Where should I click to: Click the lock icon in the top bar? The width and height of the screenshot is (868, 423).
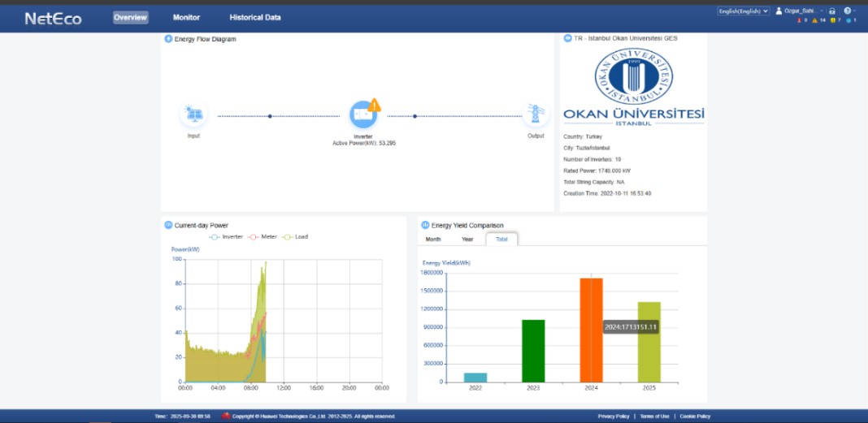[x=831, y=11]
